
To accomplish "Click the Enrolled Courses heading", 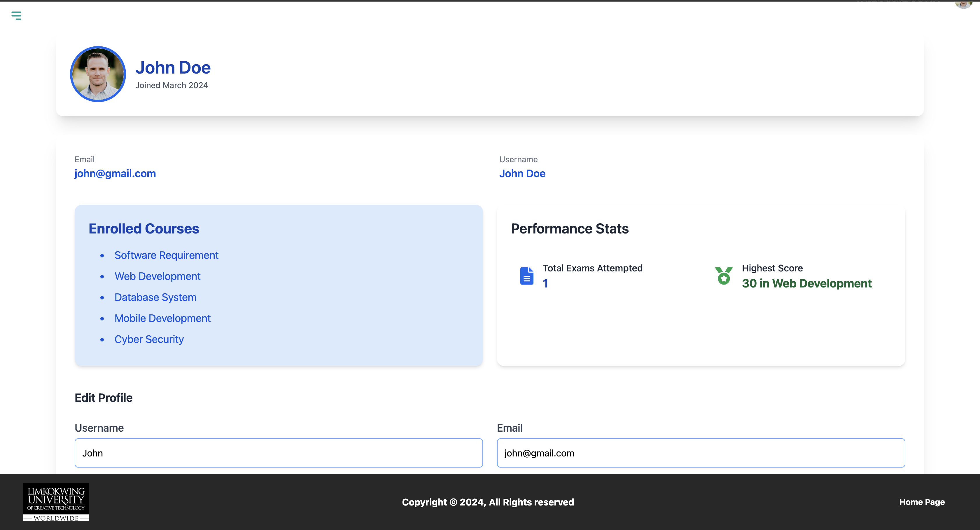I will click(x=144, y=229).
